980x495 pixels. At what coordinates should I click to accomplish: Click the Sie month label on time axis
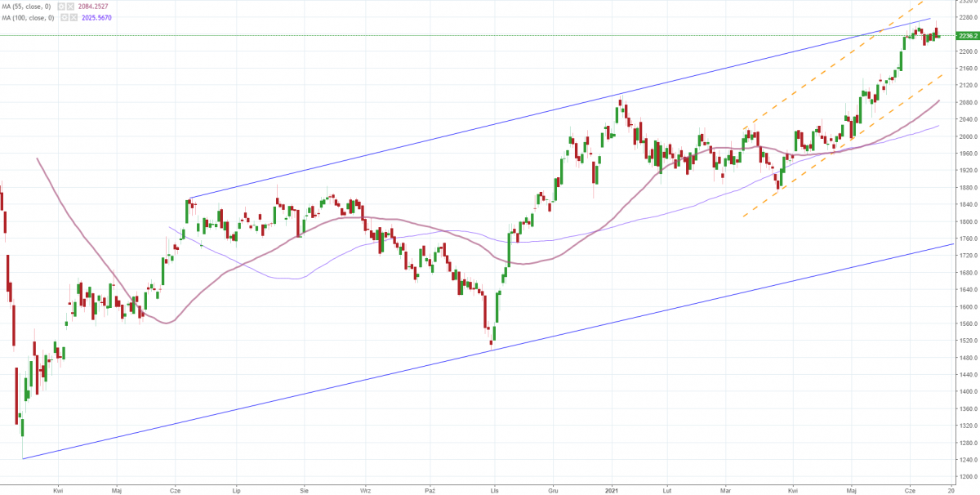pos(305,491)
